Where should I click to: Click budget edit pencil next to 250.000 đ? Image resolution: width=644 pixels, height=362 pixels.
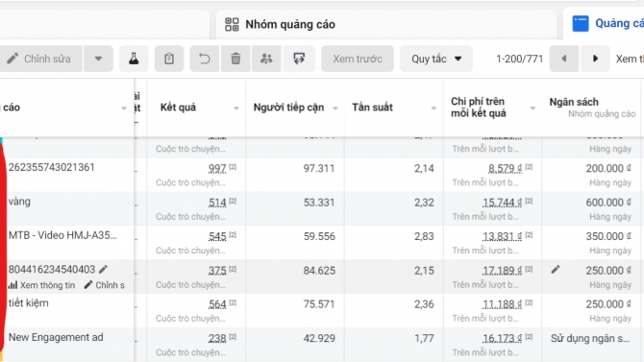coord(556,270)
